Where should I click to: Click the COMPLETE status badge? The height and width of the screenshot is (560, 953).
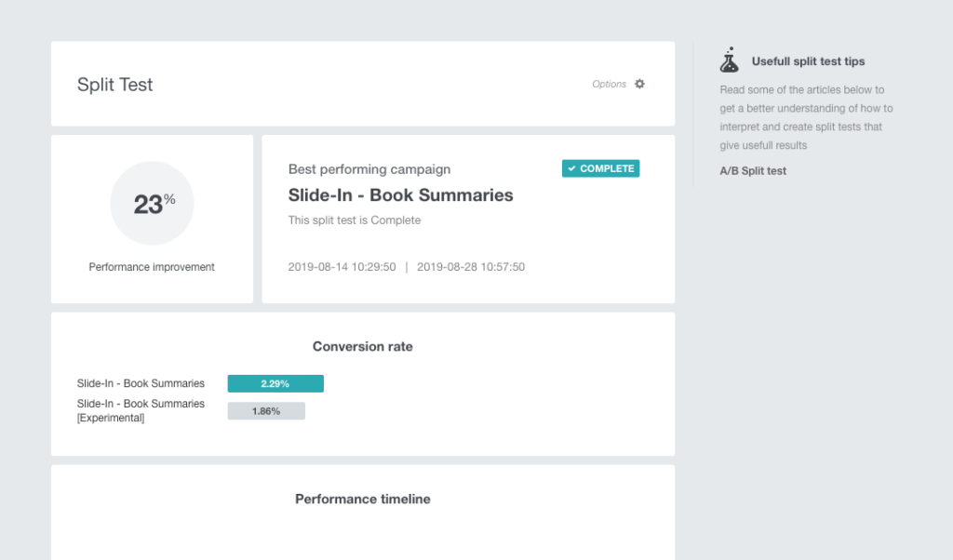coord(600,168)
